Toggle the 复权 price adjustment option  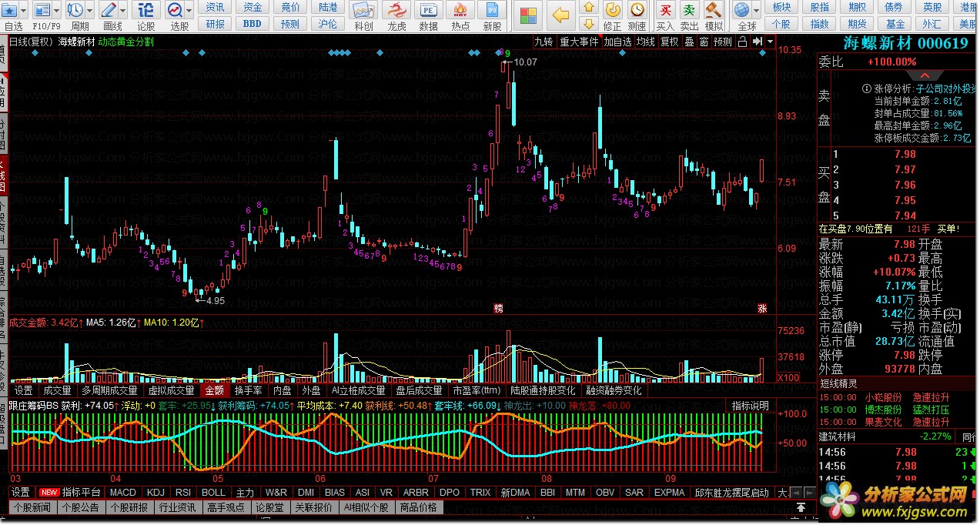click(x=670, y=42)
